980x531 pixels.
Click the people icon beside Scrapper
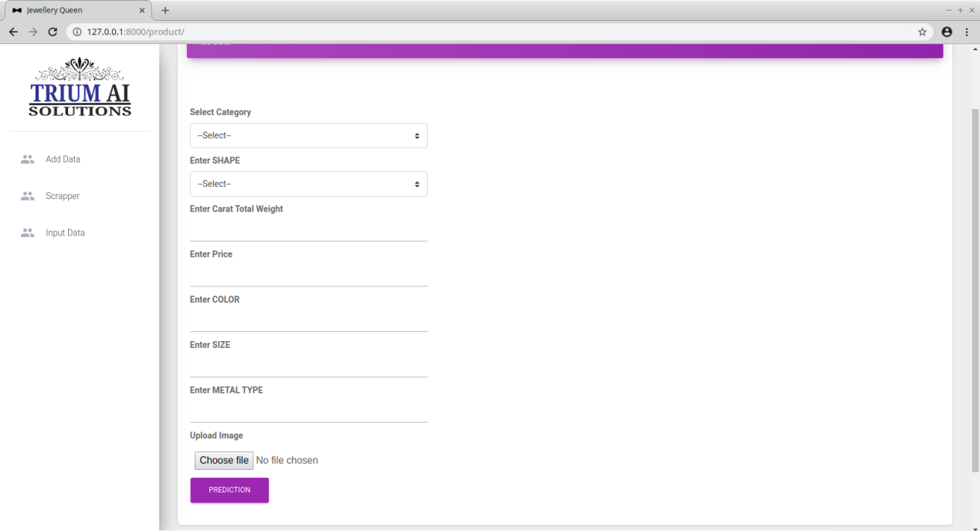point(28,196)
